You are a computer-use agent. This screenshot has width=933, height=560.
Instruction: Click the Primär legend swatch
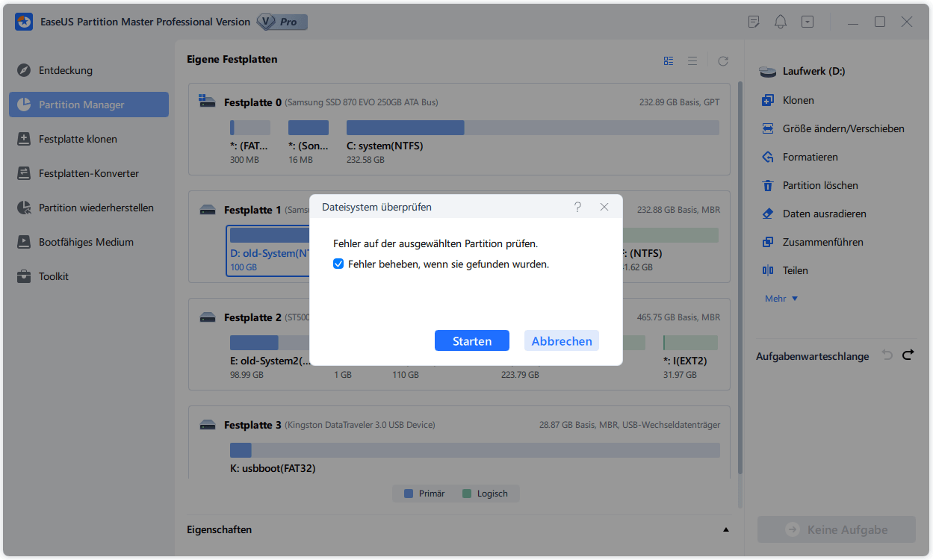pos(409,494)
